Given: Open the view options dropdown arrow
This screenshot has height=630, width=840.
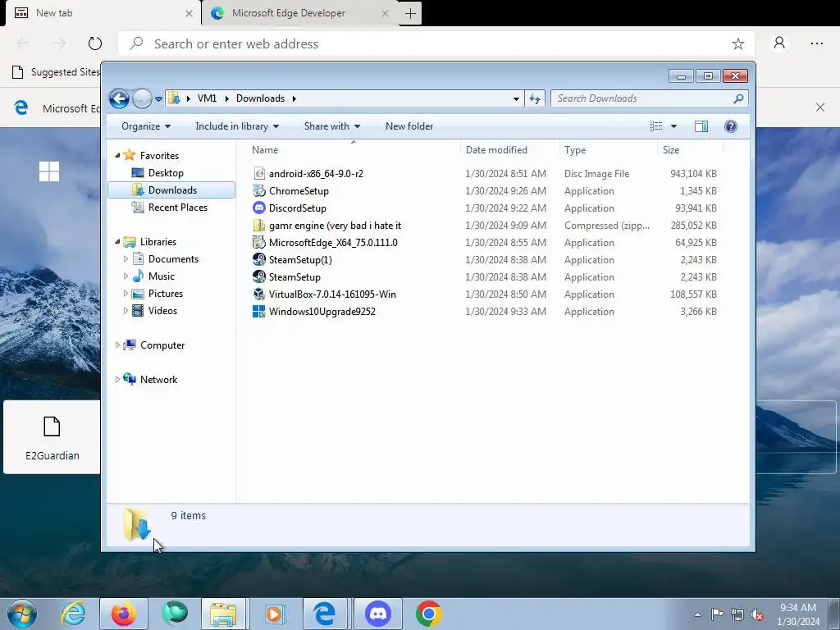Looking at the screenshot, I should point(674,126).
